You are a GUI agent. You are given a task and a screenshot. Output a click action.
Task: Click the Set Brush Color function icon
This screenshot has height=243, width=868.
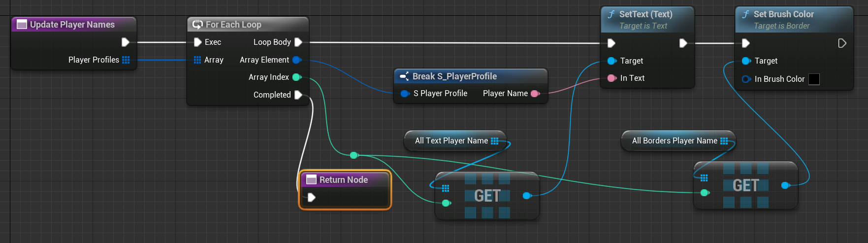point(745,14)
